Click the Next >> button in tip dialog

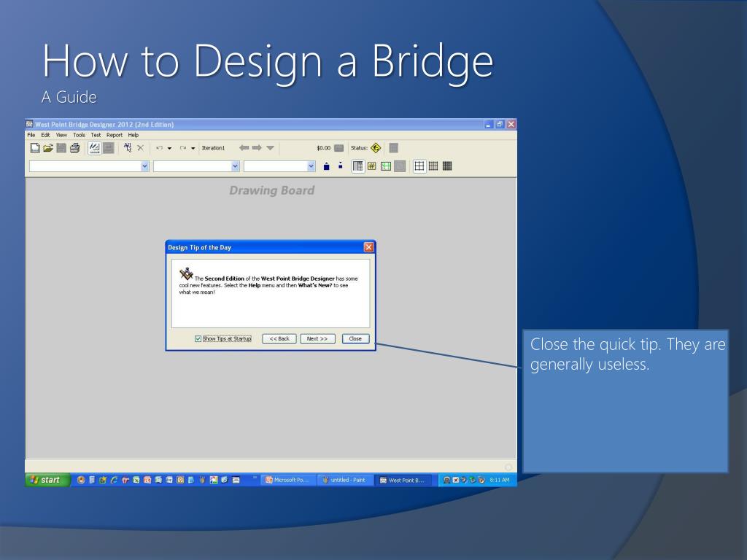317,338
